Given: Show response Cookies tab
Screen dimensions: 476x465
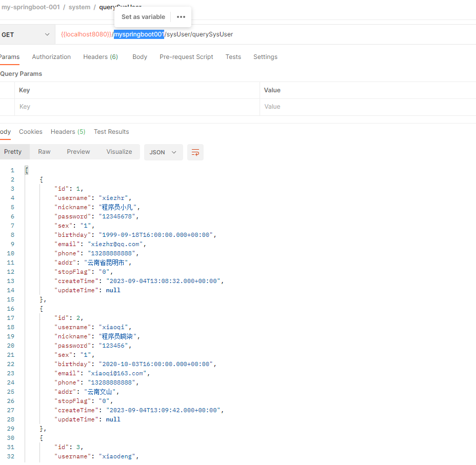Looking at the screenshot, I should pyautogui.click(x=31, y=132).
